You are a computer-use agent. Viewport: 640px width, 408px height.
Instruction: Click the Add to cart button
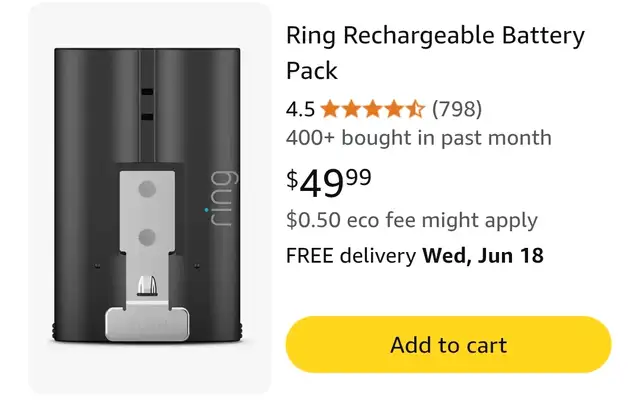click(448, 345)
